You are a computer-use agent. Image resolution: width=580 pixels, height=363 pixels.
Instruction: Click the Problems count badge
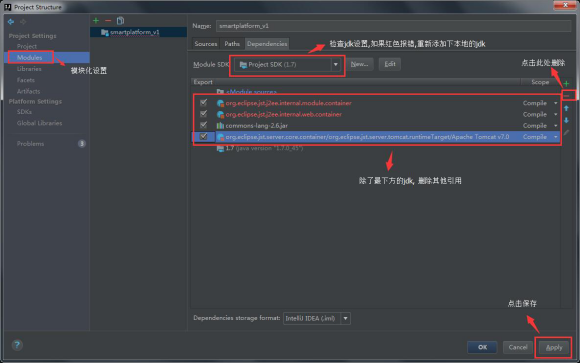[82, 144]
